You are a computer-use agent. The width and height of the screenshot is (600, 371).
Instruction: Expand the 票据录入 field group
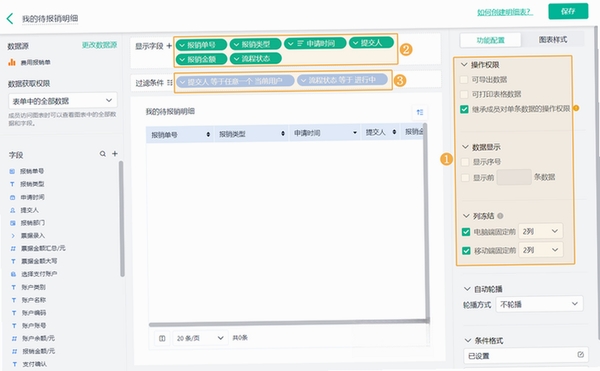click(13, 236)
